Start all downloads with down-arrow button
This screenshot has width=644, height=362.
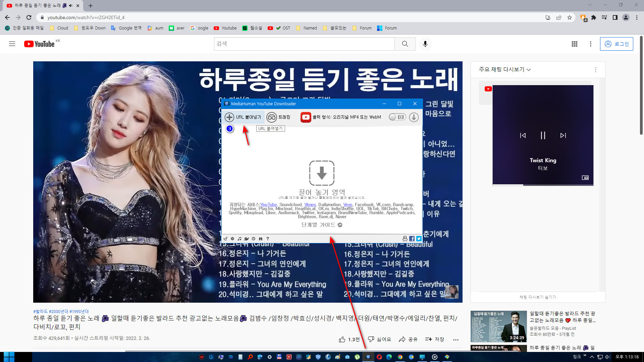pyautogui.click(x=414, y=117)
